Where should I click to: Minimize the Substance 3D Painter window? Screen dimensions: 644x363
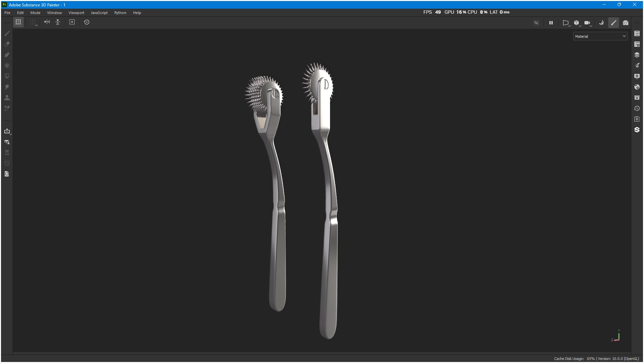[x=604, y=5]
